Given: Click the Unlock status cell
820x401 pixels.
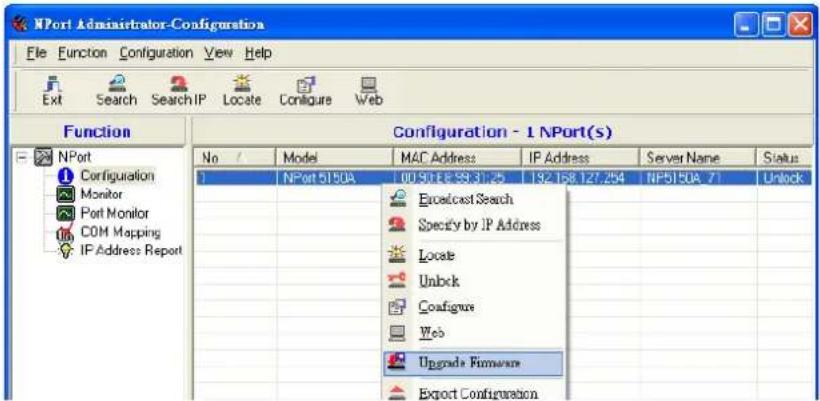Looking at the screenshot, I should [784, 178].
